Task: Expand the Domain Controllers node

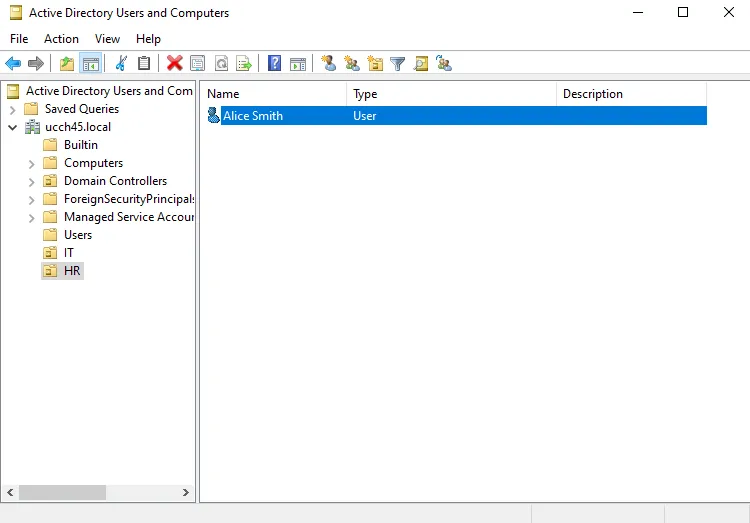Action: [x=31, y=181]
